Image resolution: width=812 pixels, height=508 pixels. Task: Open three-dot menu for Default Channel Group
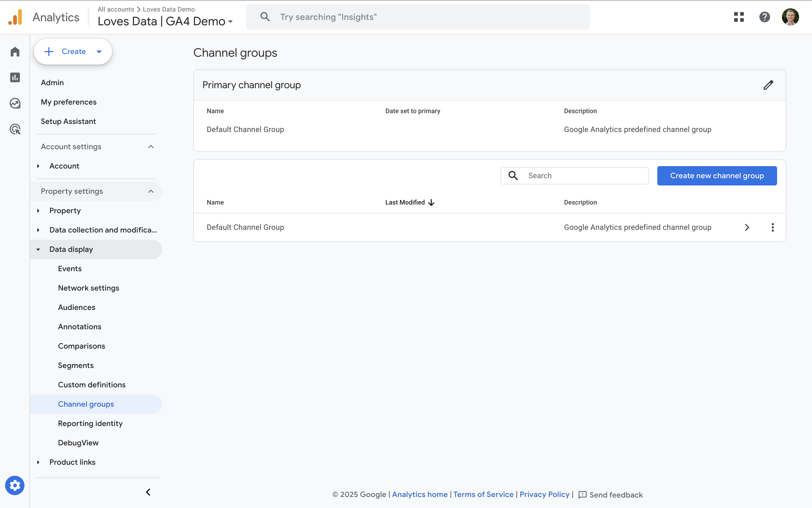point(773,227)
